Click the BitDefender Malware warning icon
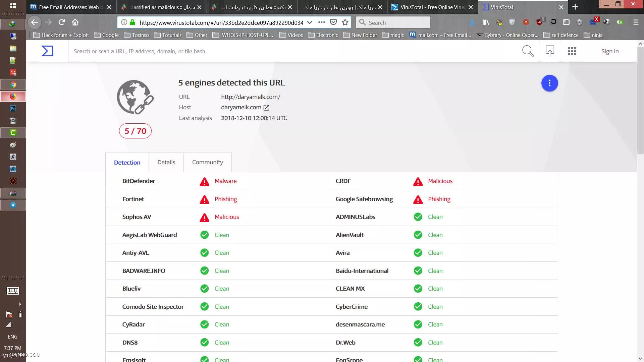The height and width of the screenshot is (362, 644). click(204, 181)
